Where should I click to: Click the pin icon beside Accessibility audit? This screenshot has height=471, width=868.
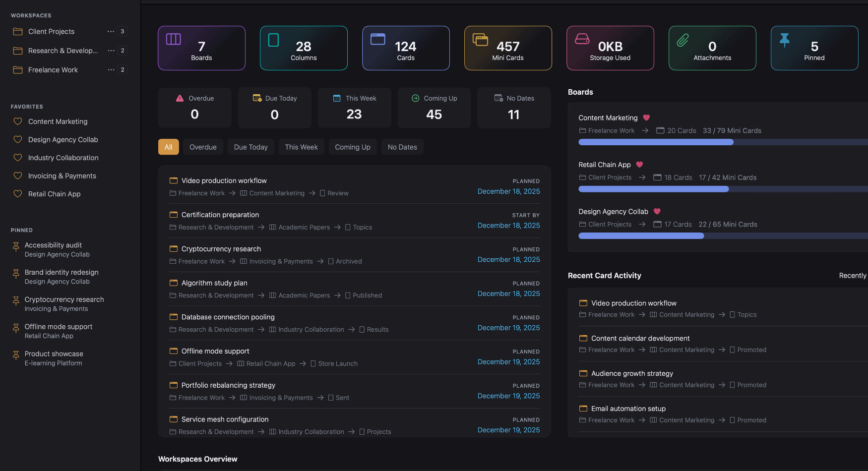[x=15, y=245]
